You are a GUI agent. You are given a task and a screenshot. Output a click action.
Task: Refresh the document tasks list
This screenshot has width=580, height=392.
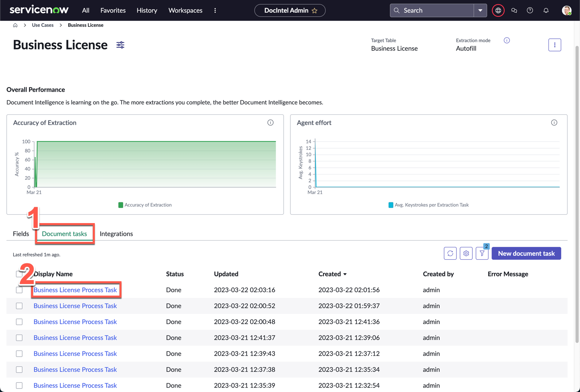coord(450,253)
